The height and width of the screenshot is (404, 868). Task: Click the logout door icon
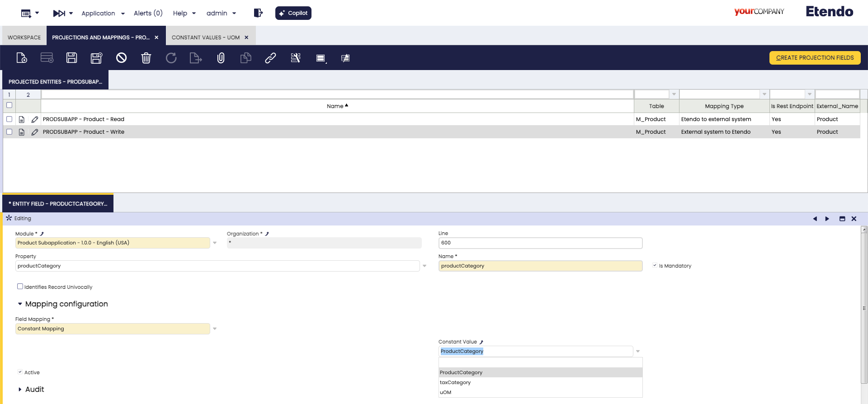click(x=258, y=13)
